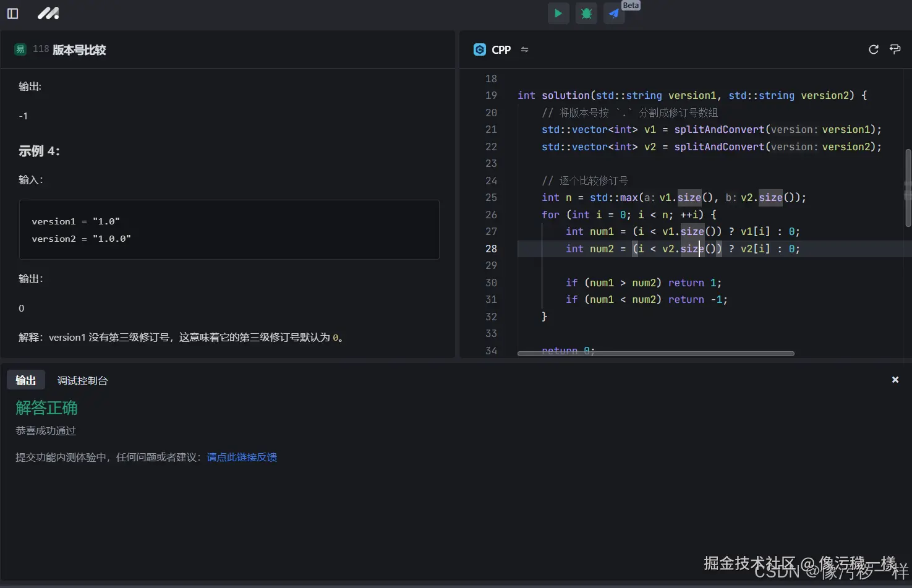Switch to the 调试控制台 tab
Image resolution: width=912 pixels, height=588 pixels.
point(83,380)
